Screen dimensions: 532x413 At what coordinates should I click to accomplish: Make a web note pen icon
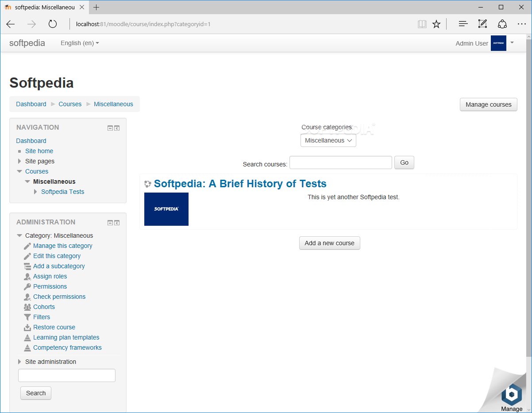click(482, 24)
